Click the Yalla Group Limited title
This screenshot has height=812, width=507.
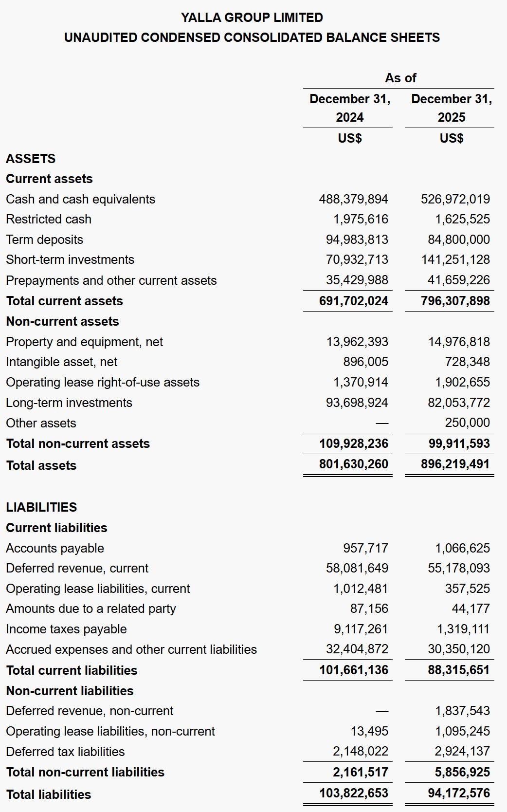tap(252, 18)
